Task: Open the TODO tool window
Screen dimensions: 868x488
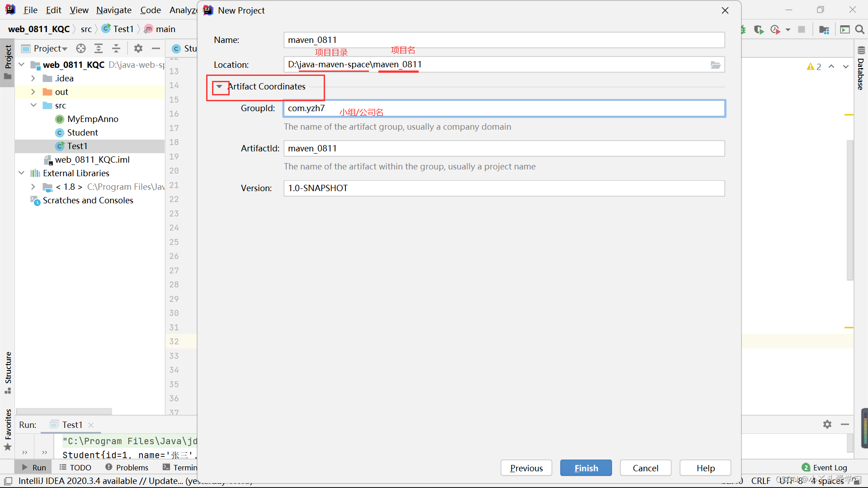Action: click(x=75, y=467)
